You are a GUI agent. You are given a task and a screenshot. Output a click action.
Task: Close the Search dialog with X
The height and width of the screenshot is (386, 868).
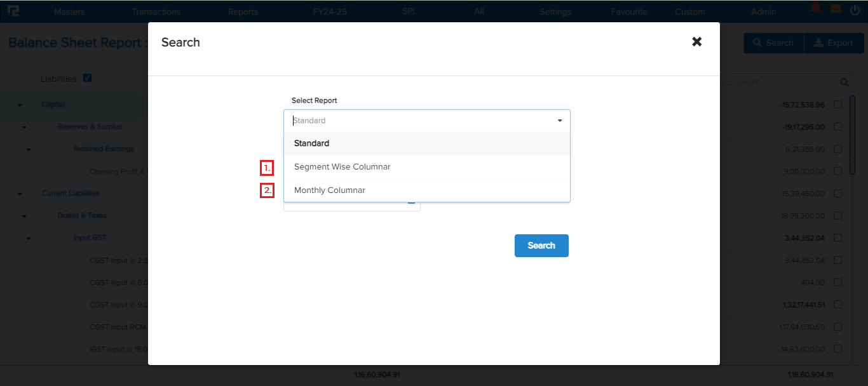coord(697,42)
